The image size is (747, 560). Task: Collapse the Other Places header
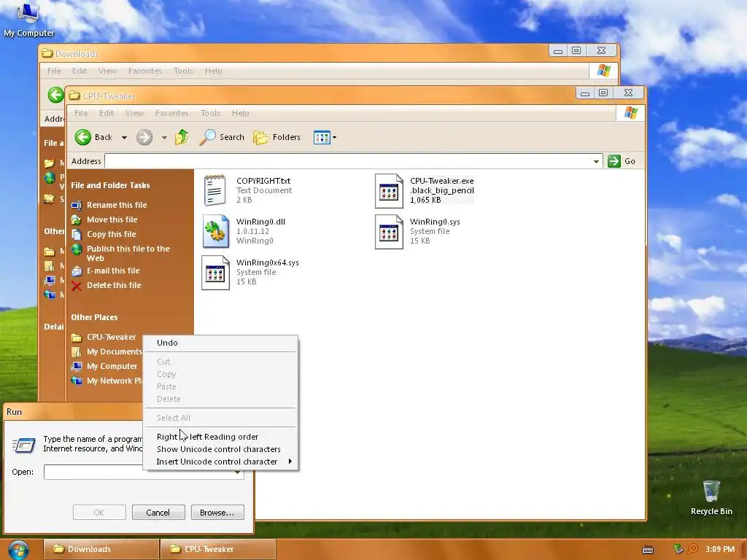94,317
